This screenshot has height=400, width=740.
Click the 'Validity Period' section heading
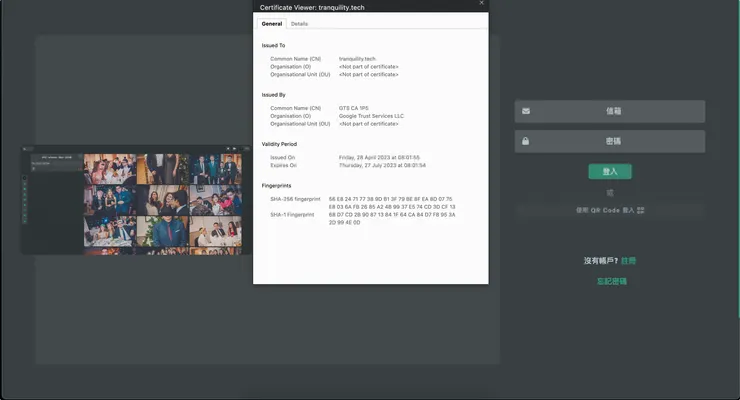click(279, 144)
